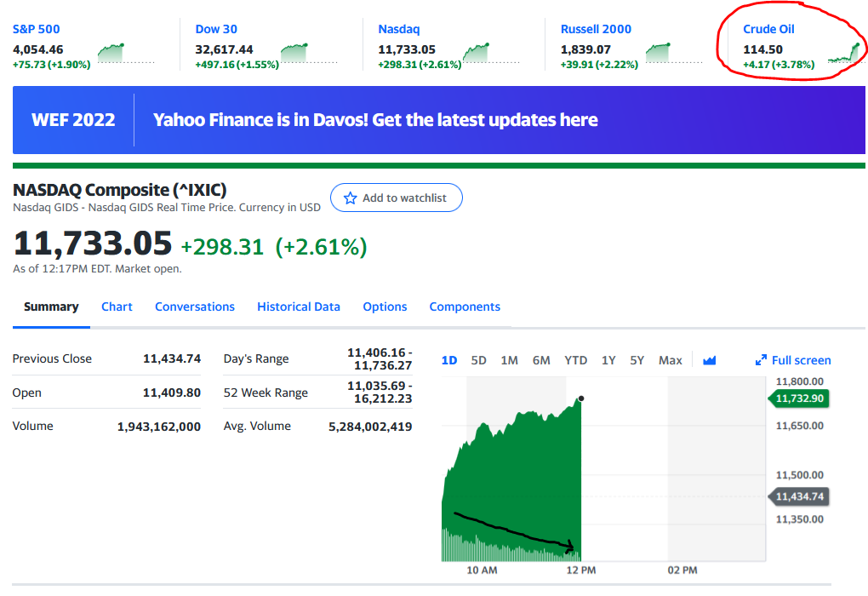Click the 11,650.00 price axis label

pos(799,426)
